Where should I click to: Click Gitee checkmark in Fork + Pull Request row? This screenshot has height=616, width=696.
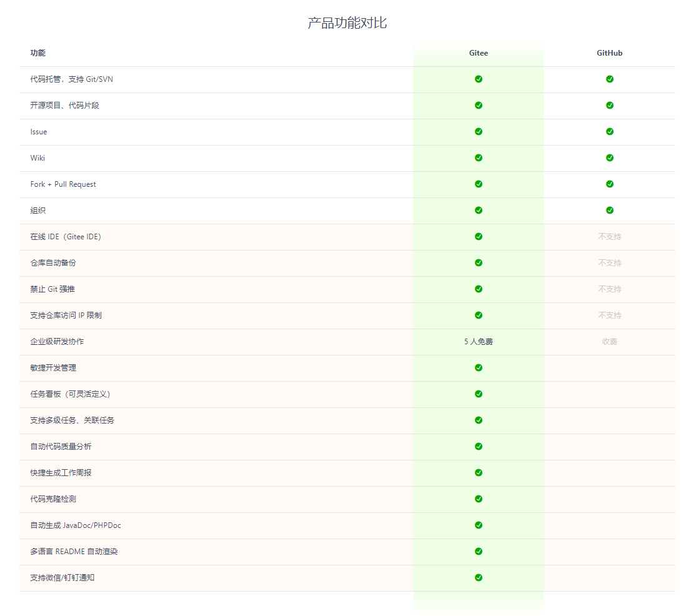[479, 184]
